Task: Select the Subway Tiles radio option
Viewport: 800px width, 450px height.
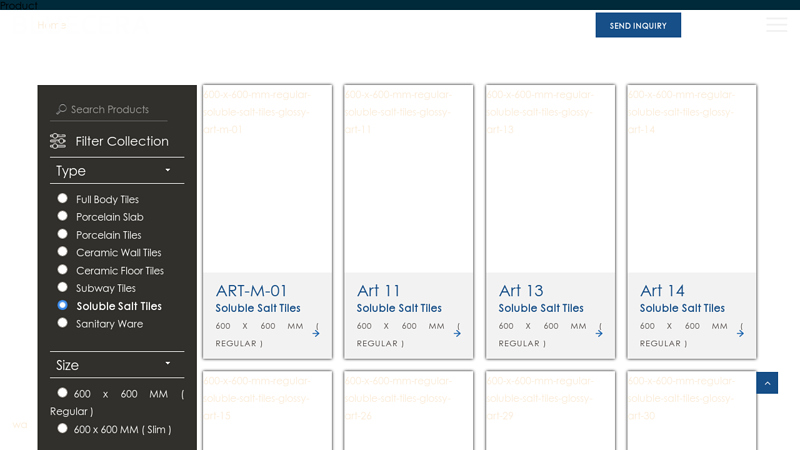Action: tap(62, 287)
